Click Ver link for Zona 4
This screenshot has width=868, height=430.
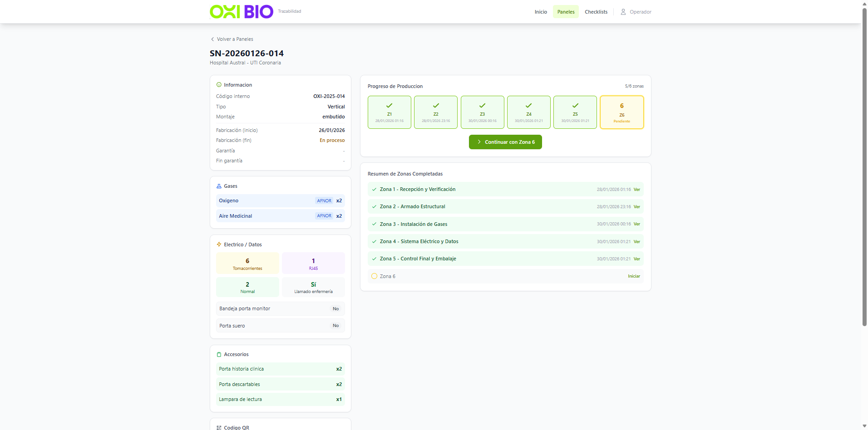[x=637, y=242]
